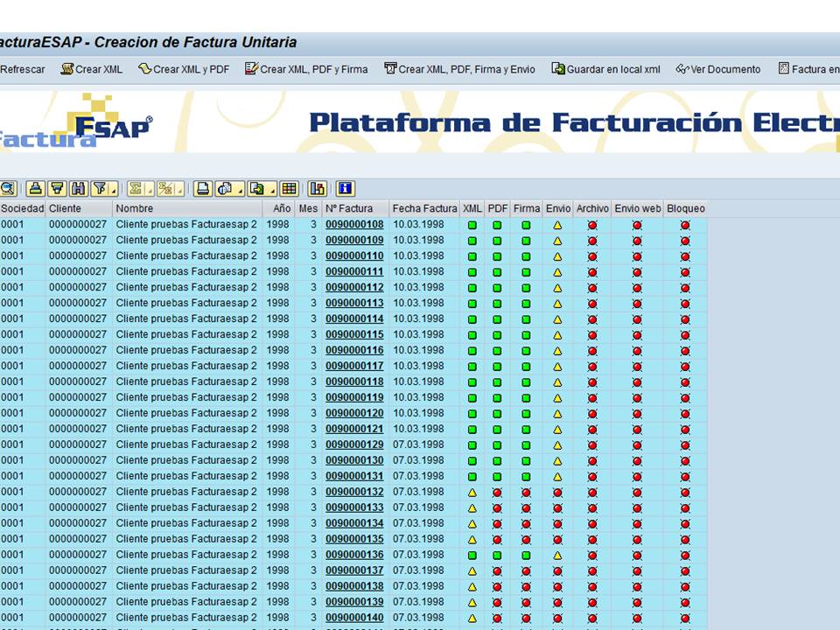The image size is (840, 630).
Task: Expand the Export dropdown arrow
Action: tap(271, 189)
